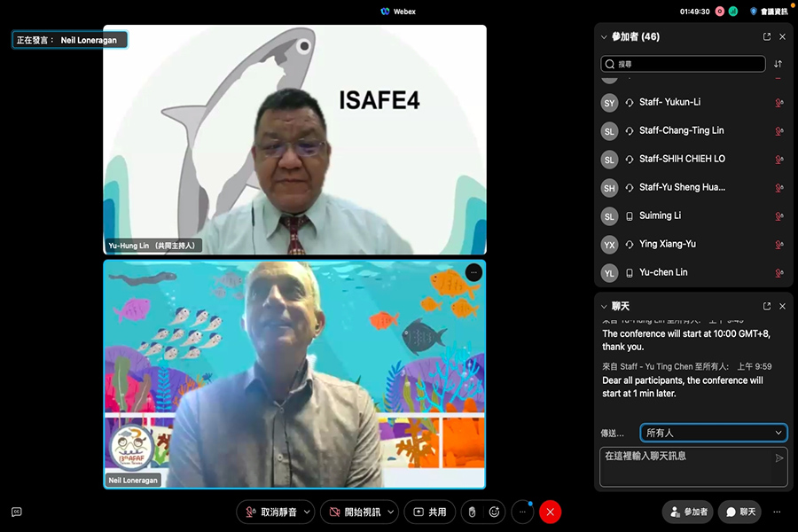The width and height of the screenshot is (798, 532).
Task: Click the headset icon beside Ying Xiang-Yu
Action: pos(630,245)
